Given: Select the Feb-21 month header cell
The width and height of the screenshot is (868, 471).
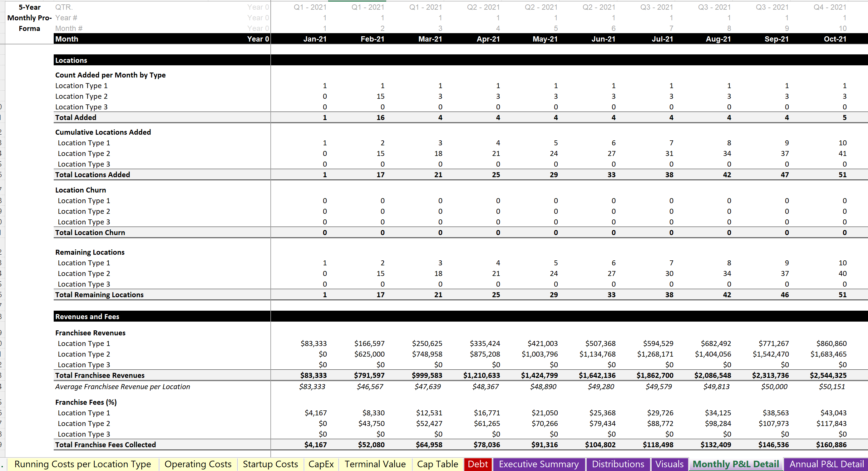Looking at the screenshot, I should [x=372, y=39].
